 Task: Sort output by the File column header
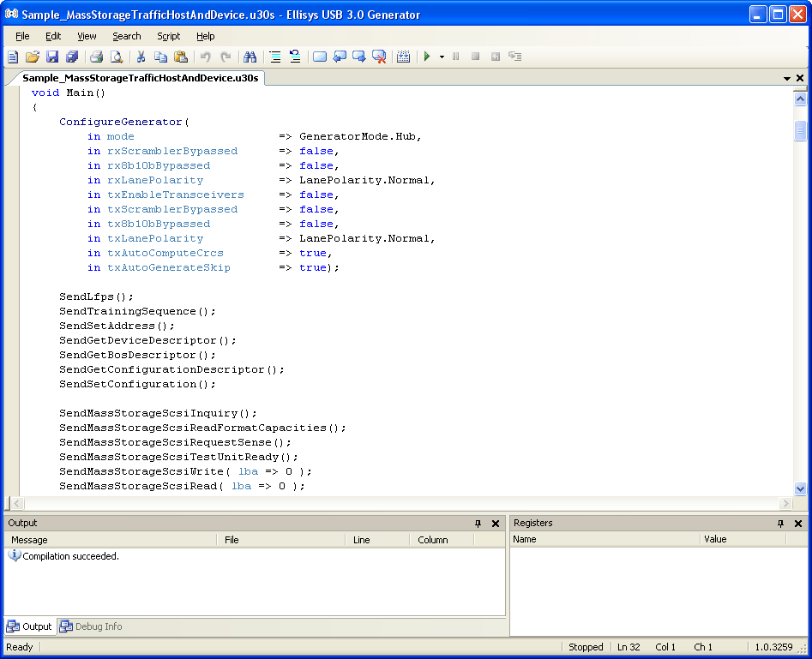[x=232, y=540]
